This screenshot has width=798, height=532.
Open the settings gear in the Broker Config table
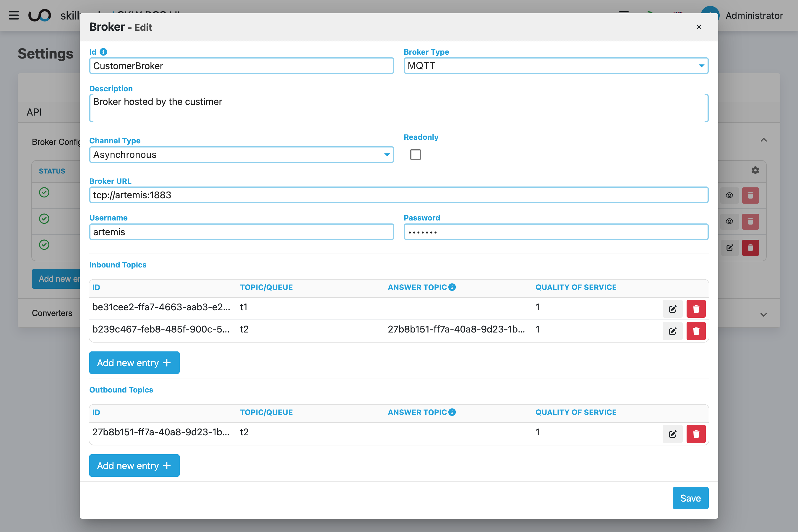point(755,170)
